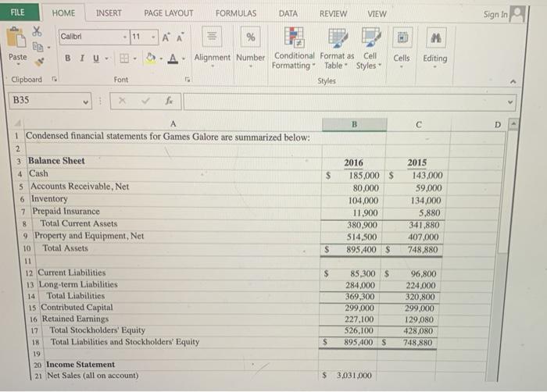Viewport: 547px width, 392px height.
Task: Open the Alignment group icon
Action: (x=212, y=37)
